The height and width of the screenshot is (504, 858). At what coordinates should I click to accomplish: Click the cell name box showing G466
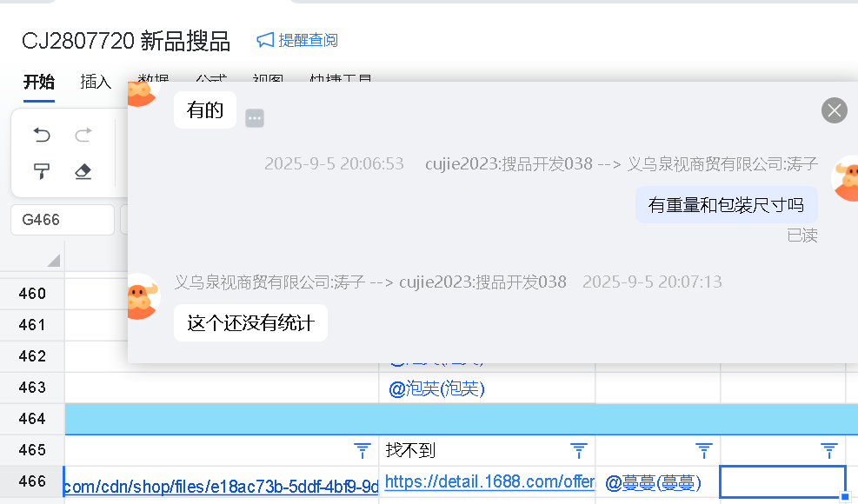point(62,220)
